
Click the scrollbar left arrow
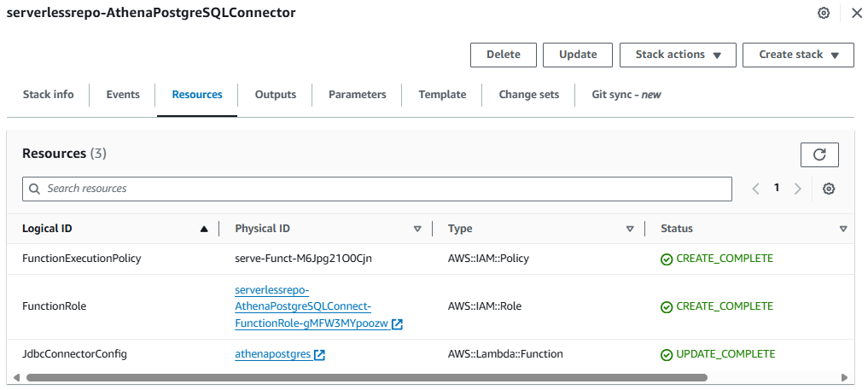(16, 378)
